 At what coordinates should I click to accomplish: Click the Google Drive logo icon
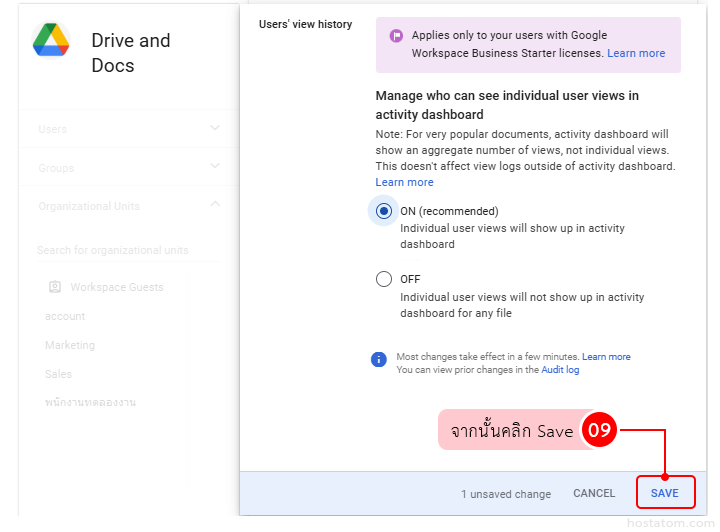coord(51,40)
